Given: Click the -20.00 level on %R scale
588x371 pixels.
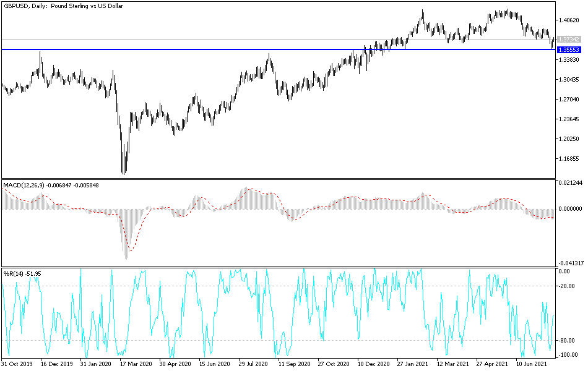Looking at the screenshot, I should [x=568, y=286].
